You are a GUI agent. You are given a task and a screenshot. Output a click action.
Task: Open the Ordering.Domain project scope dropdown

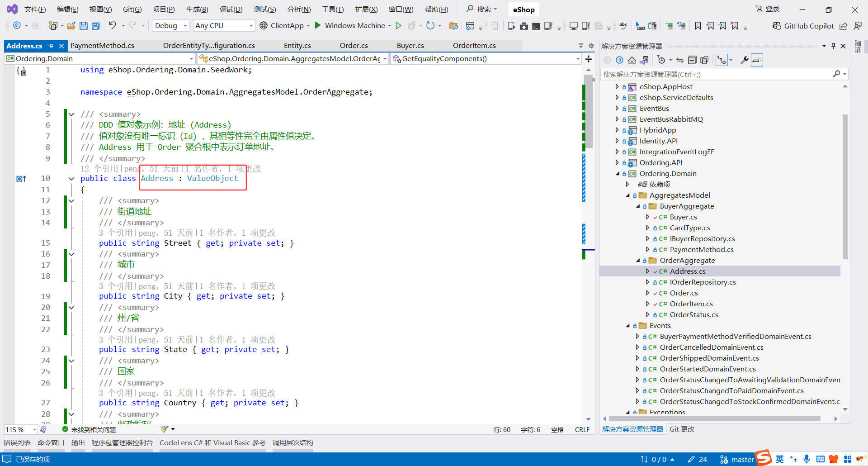coord(100,59)
